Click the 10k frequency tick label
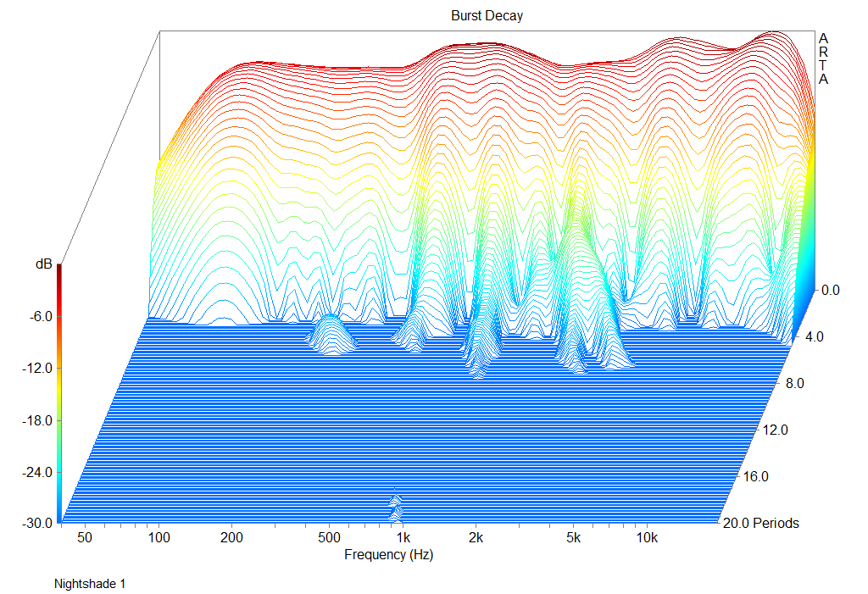868x594 pixels. [647, 538]
